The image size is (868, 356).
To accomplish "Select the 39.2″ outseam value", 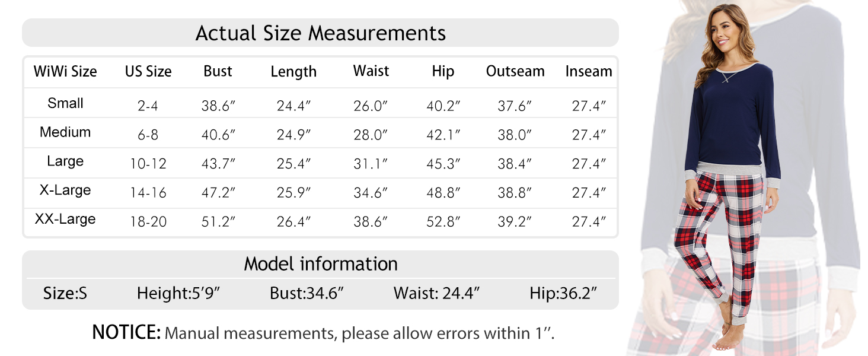I will pyautogui.click(x=515, y=223).
